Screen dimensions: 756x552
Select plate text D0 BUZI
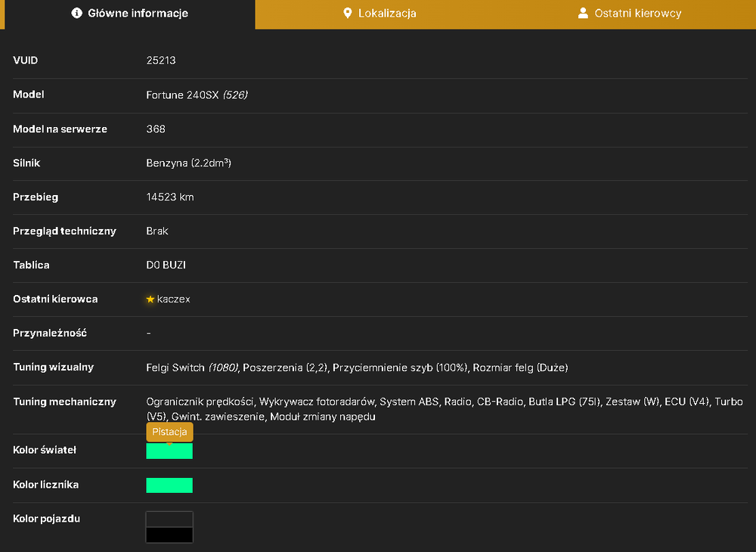pyautogui.click(x=166, y=265)
